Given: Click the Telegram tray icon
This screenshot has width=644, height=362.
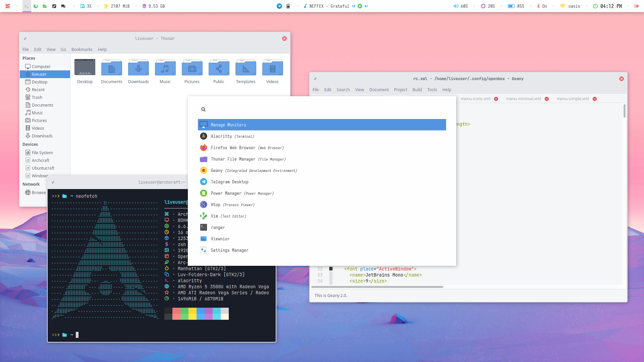Looking at the screenshot, I should [279, 6].
